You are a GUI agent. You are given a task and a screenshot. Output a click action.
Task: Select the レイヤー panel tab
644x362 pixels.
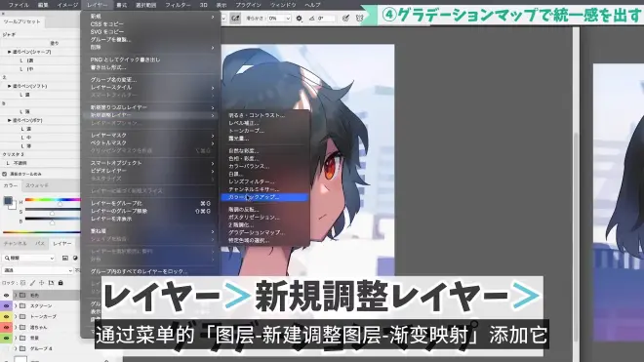pyautogui.click(x=62, y=244)
